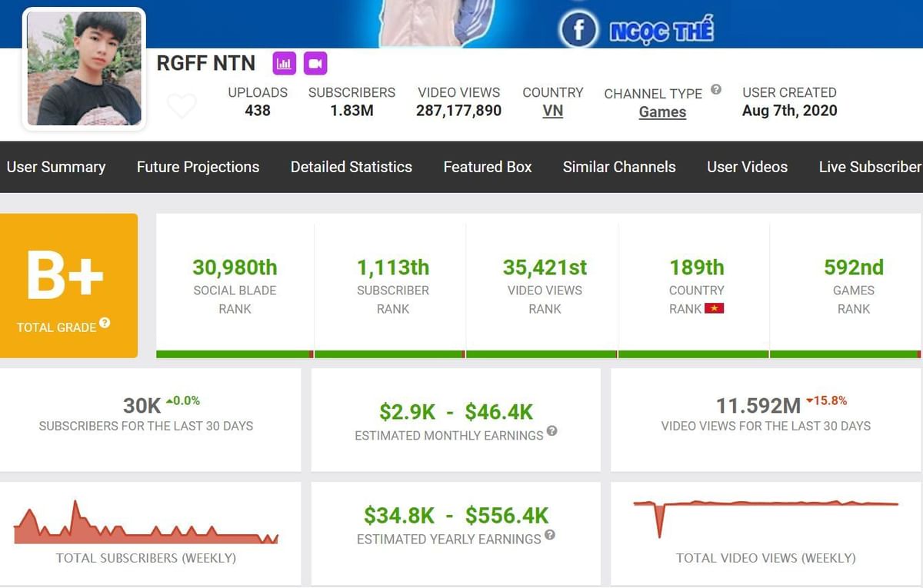The width and height of the screenshot is (923, 588).
Task: Click the VN country link
Action: click(552, 111)
